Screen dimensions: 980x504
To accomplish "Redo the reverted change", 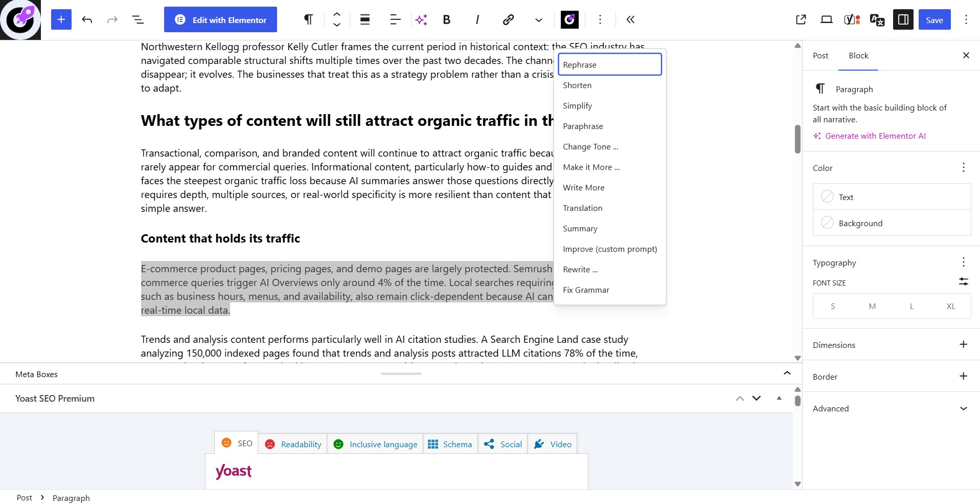I will click(x=112, y=19).
